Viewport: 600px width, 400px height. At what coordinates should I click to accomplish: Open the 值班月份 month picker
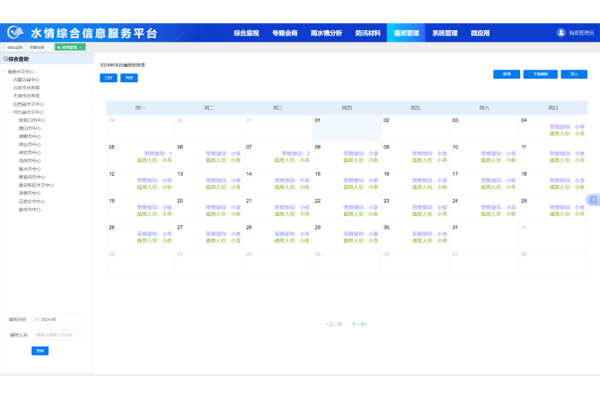tap(60, 320)
